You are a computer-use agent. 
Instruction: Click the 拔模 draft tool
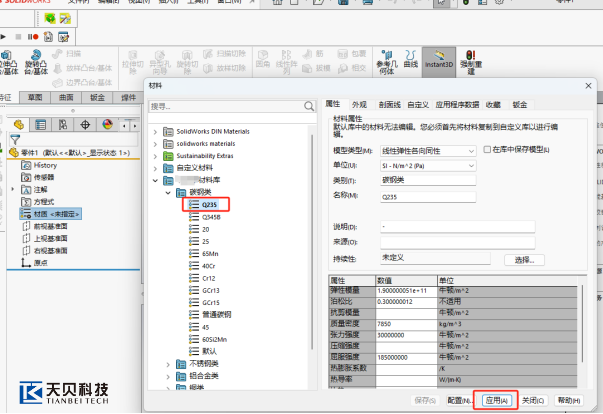(316, 68)
